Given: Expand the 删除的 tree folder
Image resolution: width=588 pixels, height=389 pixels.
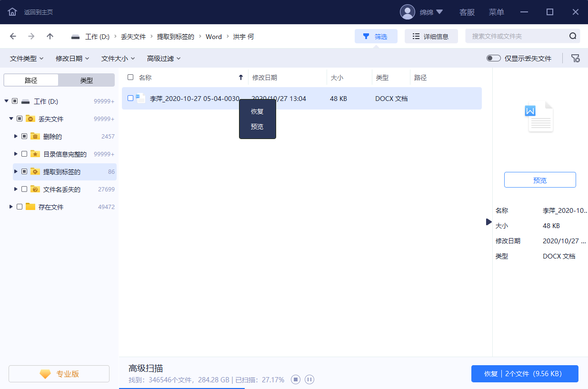Looking at the screenshot, I should click(16, 137).
